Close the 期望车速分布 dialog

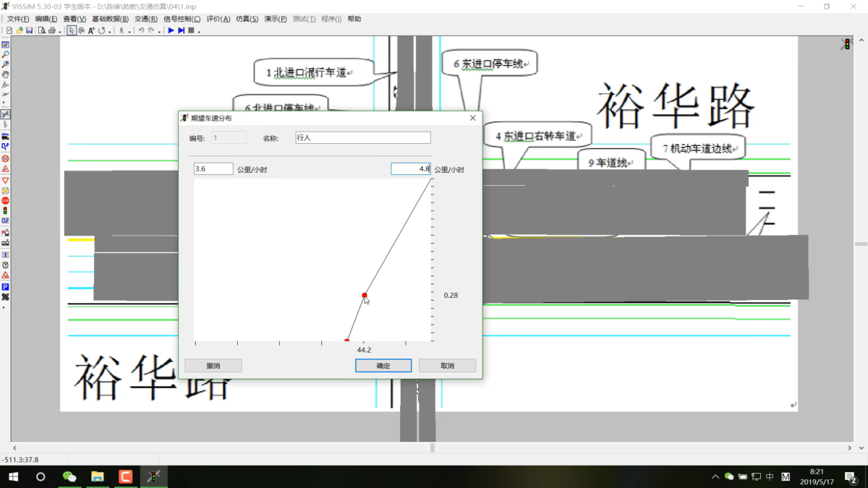pyautogui.click(x=473, y=118)
